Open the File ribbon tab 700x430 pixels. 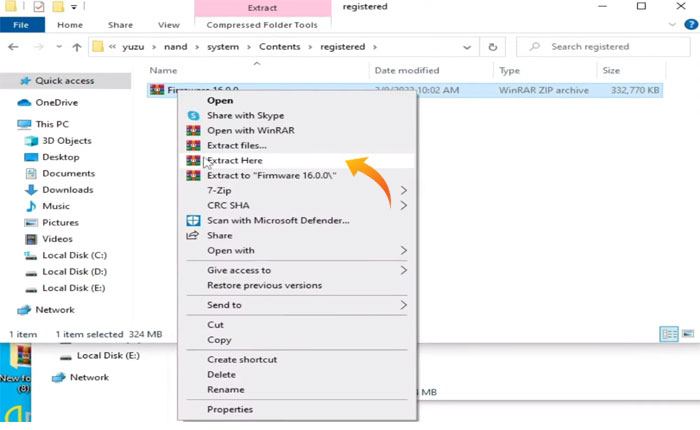pos(21,25)
